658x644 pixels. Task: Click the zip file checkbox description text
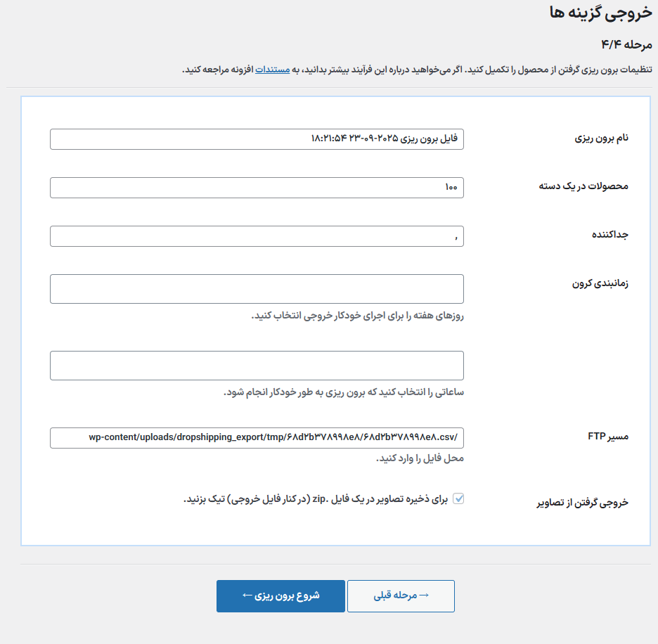(x=316, y=499)
